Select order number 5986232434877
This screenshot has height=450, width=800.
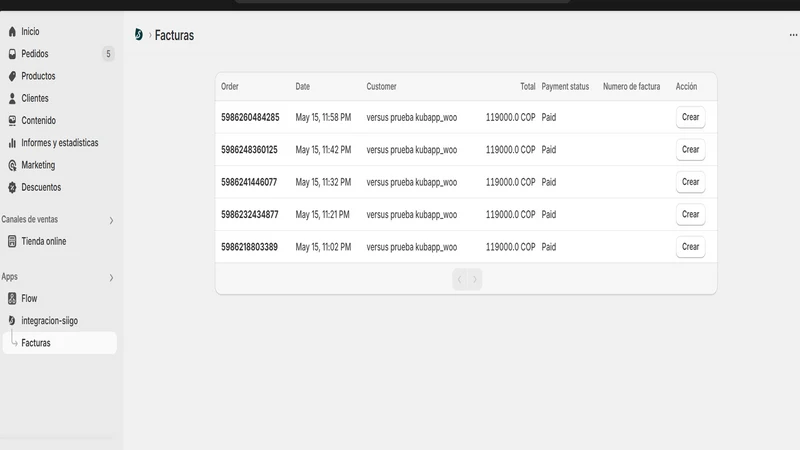click(249, 215)
